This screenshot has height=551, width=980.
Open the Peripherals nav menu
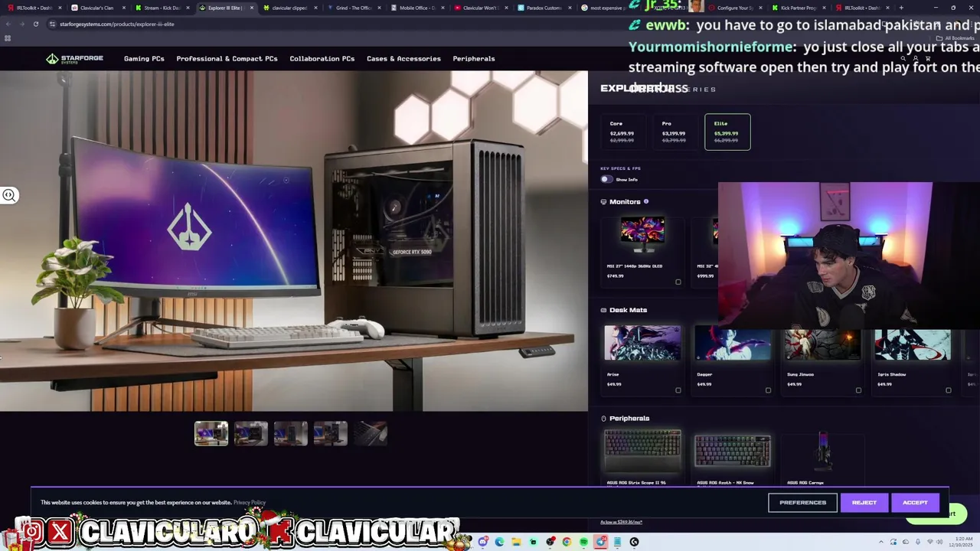pos(474,59)
